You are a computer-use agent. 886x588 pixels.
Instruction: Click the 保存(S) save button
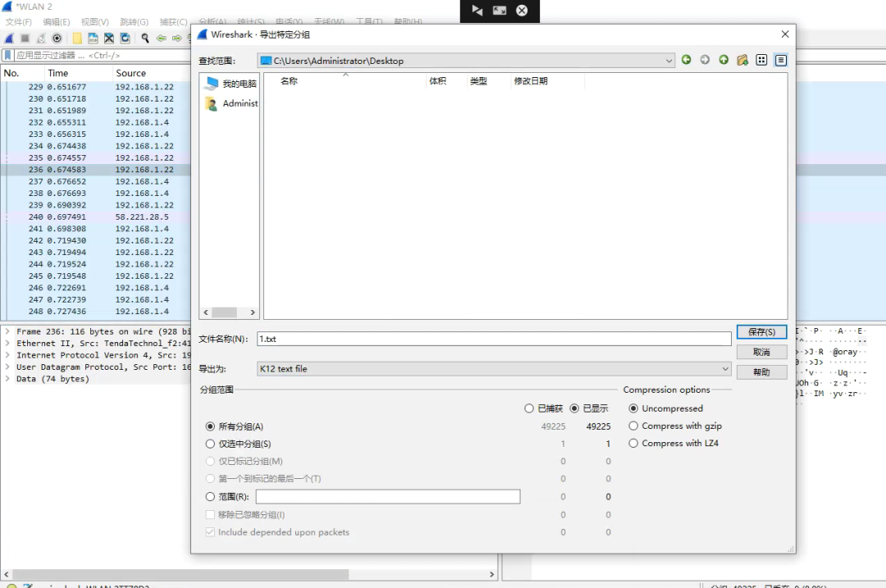pyautogui.click(x=761, y=332)
